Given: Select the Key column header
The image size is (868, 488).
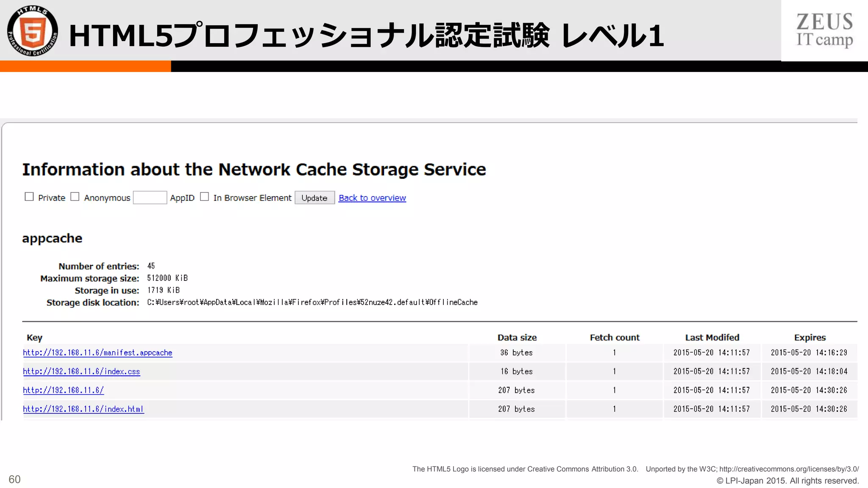Looking at the screenshot, I should pos(34,338).
